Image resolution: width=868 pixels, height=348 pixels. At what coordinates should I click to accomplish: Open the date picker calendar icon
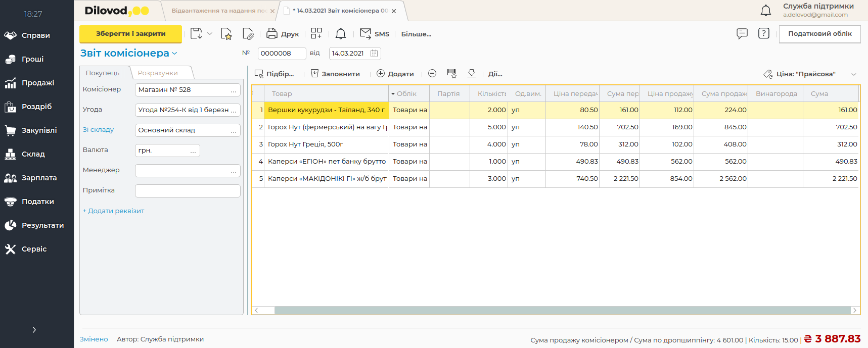374,54
